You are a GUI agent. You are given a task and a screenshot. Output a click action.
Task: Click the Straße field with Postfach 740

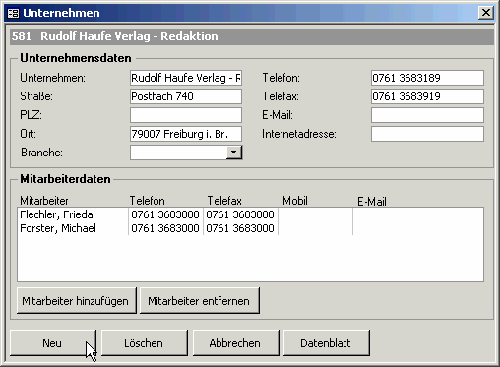(x=186, y=97)
